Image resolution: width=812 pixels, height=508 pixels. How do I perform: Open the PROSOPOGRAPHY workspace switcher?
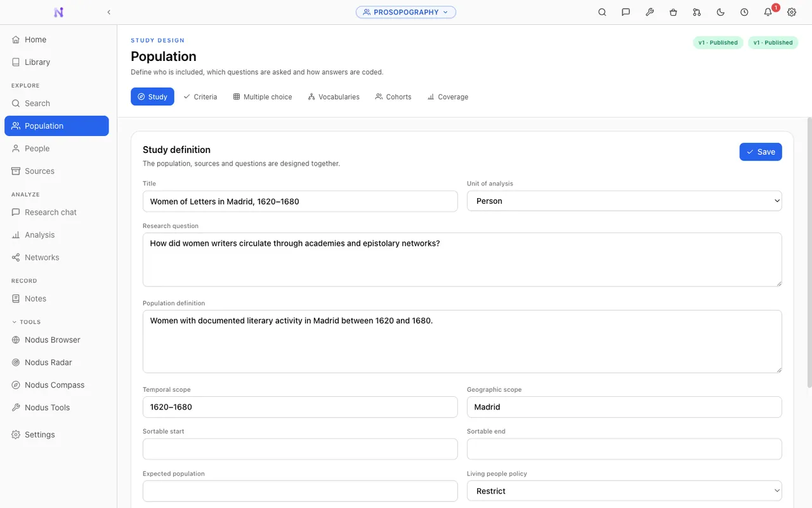pyautogui.click(x=406, y=12)
